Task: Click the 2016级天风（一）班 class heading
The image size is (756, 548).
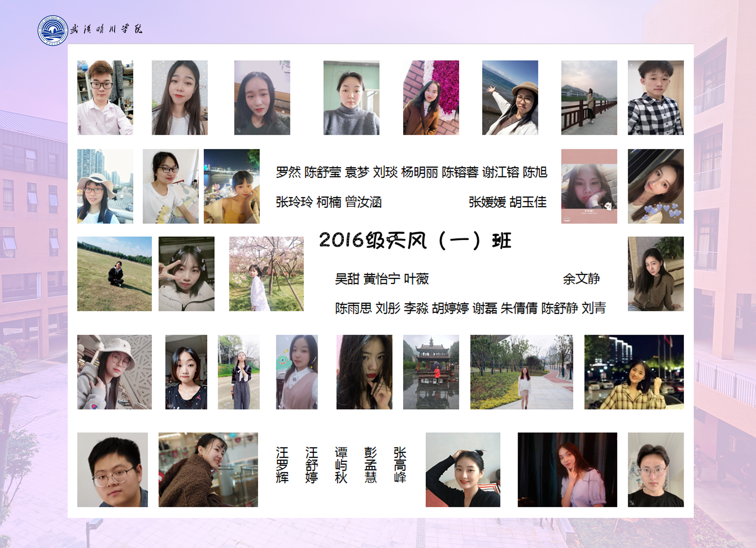Action: [x=415, y=240]
